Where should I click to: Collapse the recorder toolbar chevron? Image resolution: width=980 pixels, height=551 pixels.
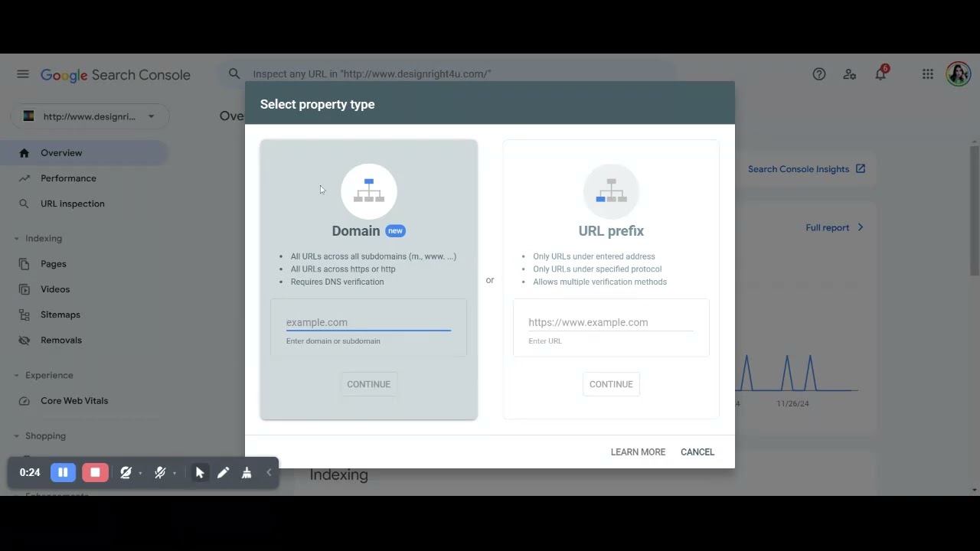(x=269, y=473)
